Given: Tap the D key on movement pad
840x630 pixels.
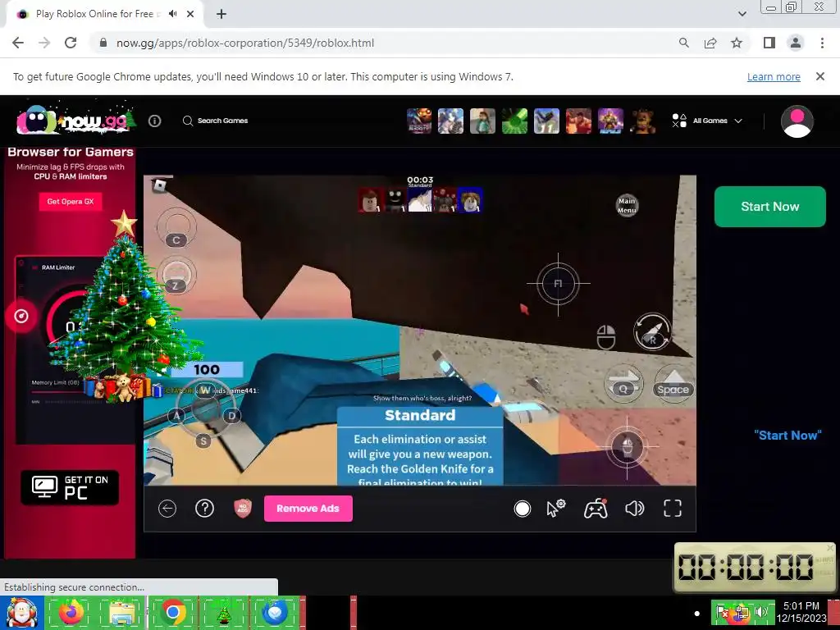Looking at the screenshot, I should (x=232, y=416).
